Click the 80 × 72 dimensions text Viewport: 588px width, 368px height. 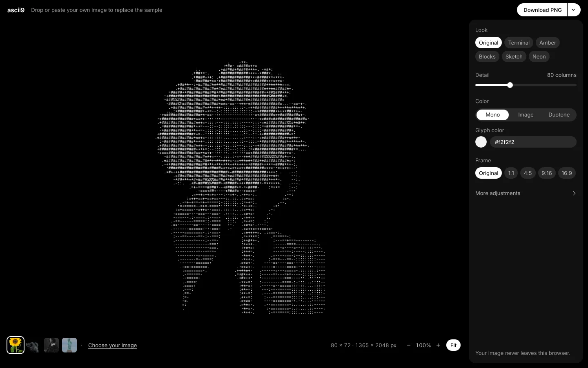(341, 345)
